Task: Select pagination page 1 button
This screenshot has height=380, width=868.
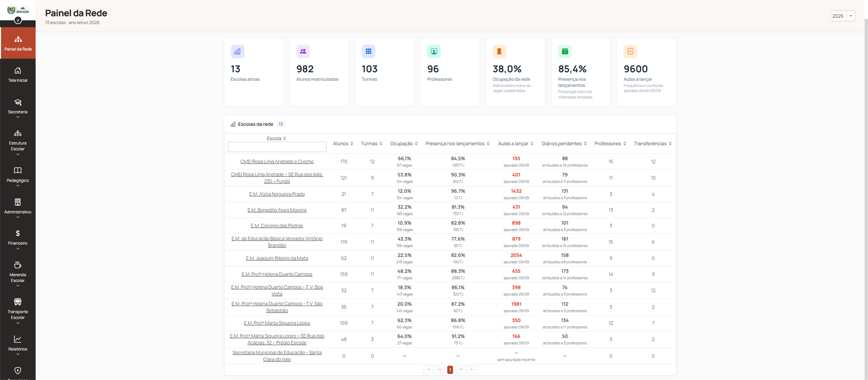Action: coord(450,370)
